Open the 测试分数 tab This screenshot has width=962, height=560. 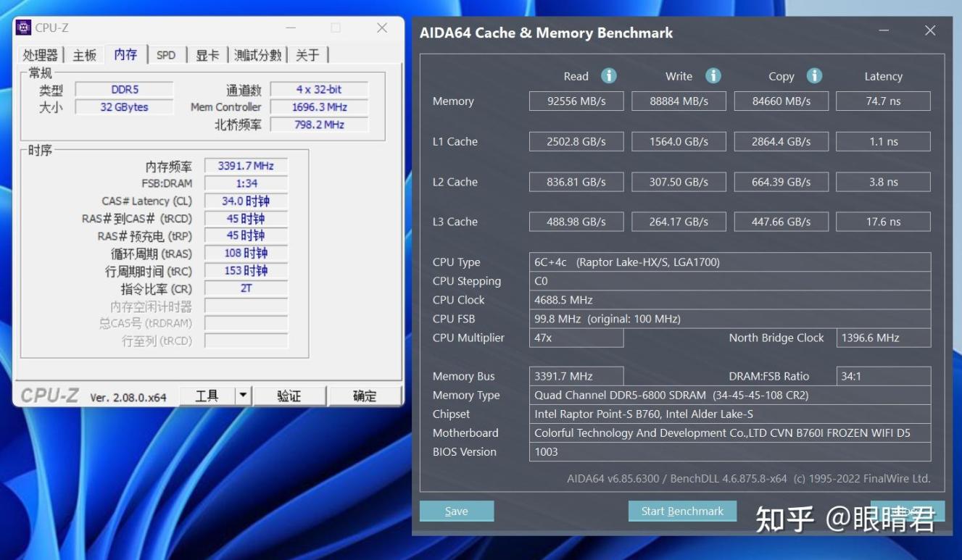259,55
